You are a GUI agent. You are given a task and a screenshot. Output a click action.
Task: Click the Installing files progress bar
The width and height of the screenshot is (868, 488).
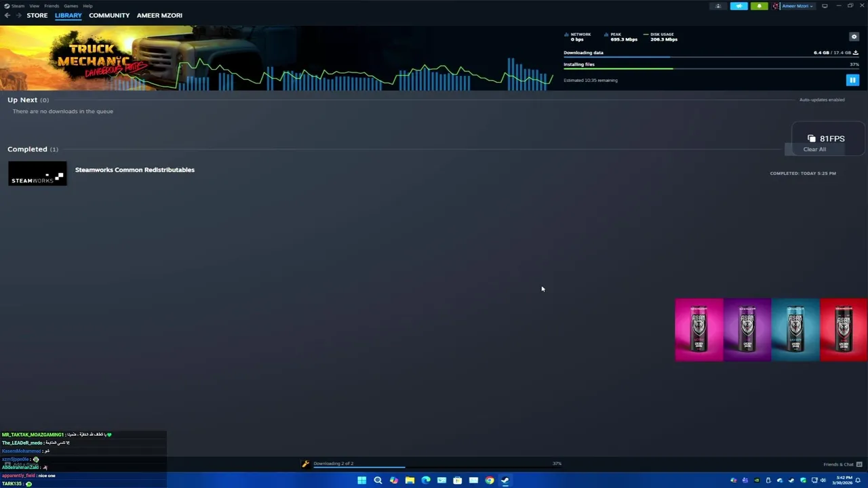coord(711,68)
